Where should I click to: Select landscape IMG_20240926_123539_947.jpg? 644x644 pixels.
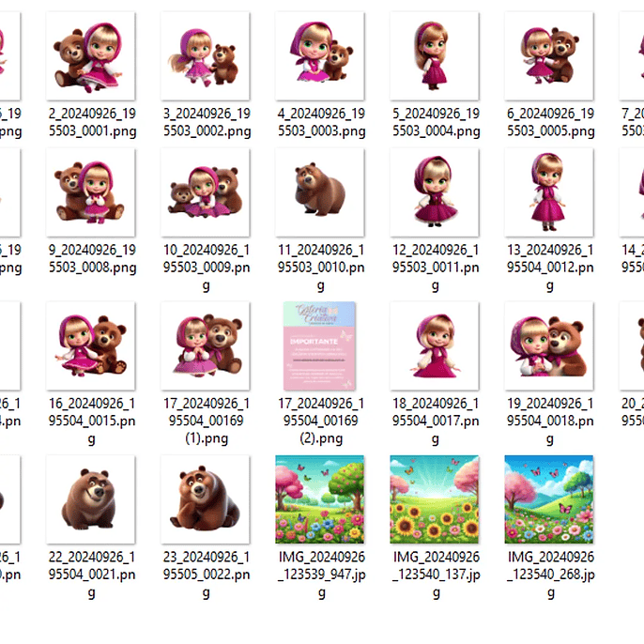(319, 499)
